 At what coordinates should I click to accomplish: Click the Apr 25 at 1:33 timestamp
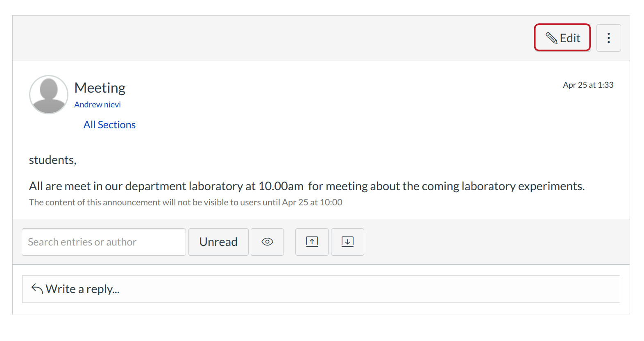(x=588, y=85)
